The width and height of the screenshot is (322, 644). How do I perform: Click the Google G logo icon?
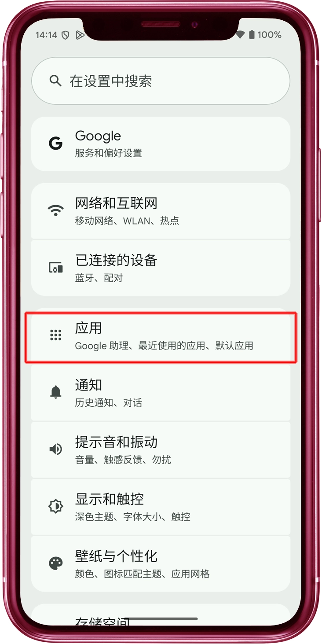(55, 144)
